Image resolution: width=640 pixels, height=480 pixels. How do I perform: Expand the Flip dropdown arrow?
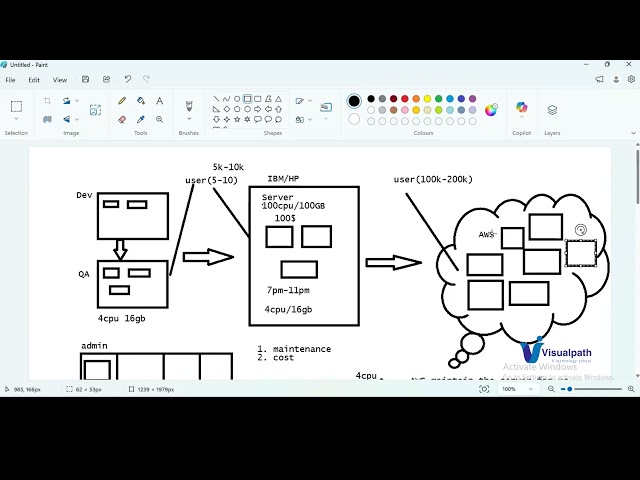[x=77, y=119]
